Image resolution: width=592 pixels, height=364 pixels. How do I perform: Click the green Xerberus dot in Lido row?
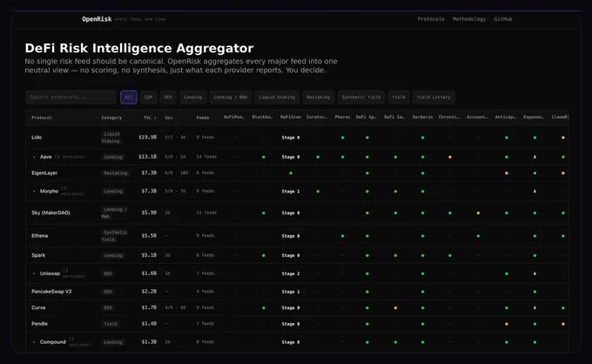click(x=422, y=138)
